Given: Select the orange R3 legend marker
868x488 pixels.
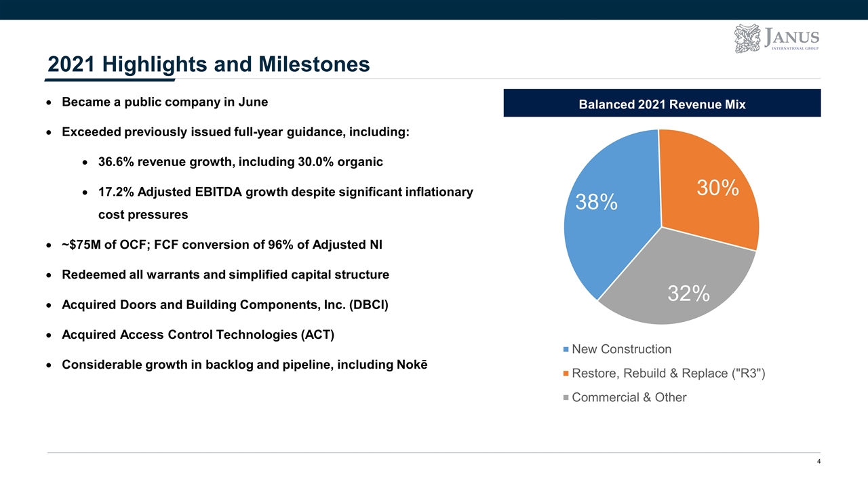Looking at the screenshot, I should click(566, 374).
